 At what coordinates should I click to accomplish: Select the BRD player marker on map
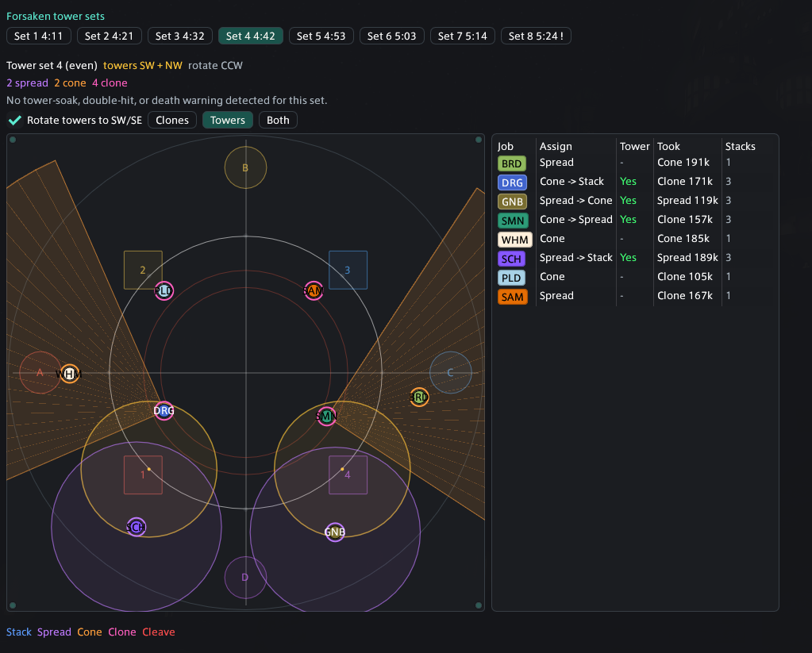point(419,398)
